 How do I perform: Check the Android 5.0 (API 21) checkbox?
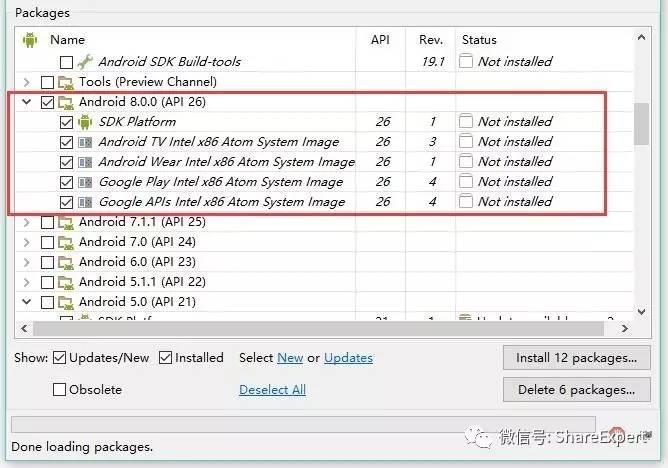click(47, 302)
